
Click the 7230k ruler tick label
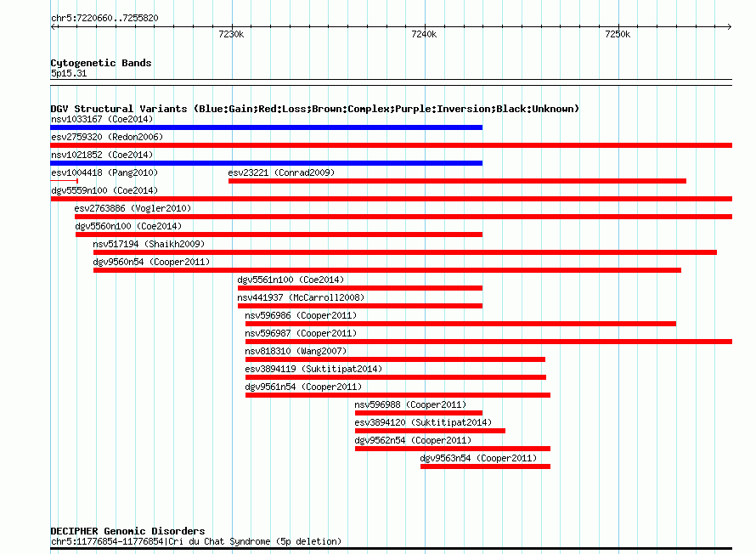pos(231,34)
